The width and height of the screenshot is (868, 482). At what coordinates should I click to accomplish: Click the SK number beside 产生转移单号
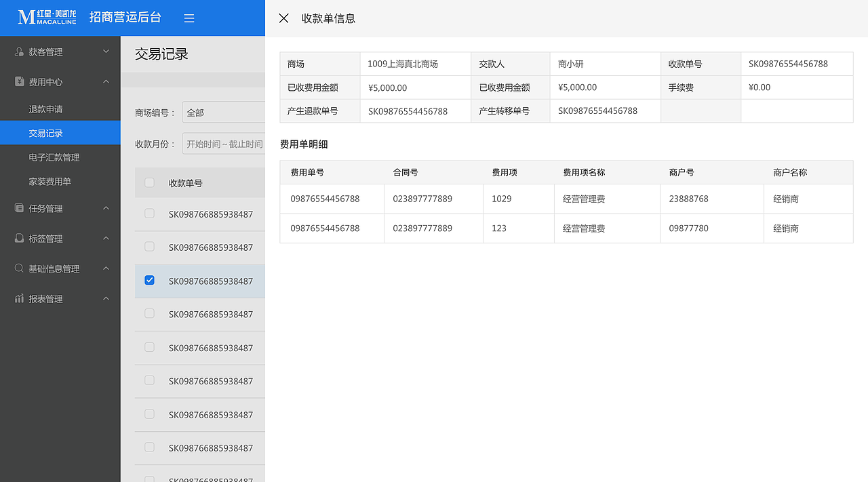(597, 111)
